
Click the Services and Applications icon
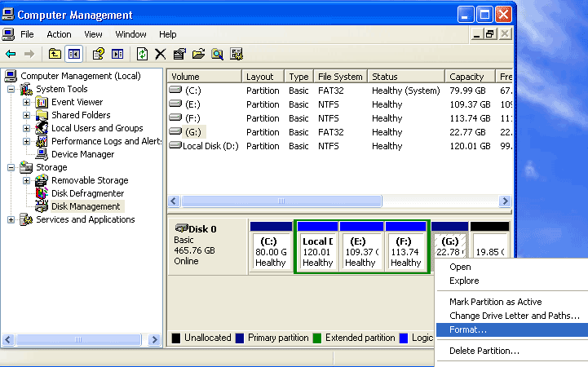coord(26,219)
